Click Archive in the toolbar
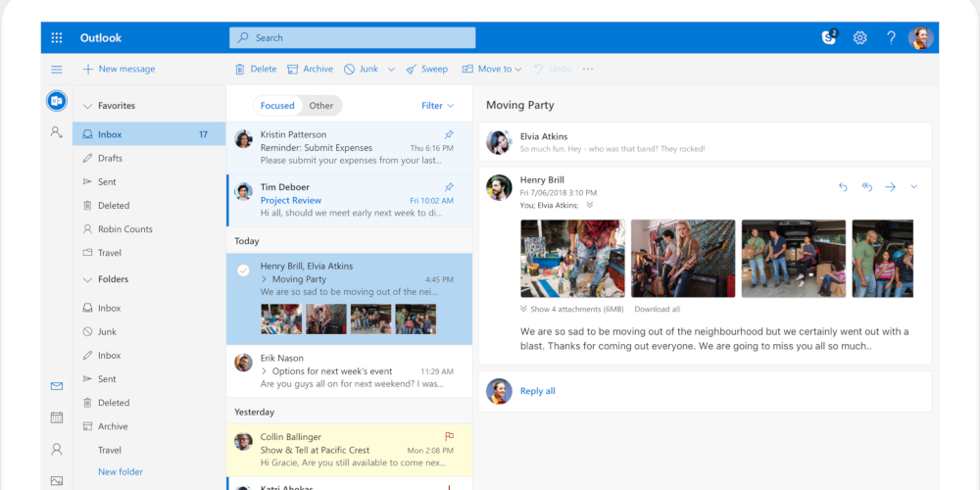The width and height of the screenshot is (980, 490). [311, 70]
